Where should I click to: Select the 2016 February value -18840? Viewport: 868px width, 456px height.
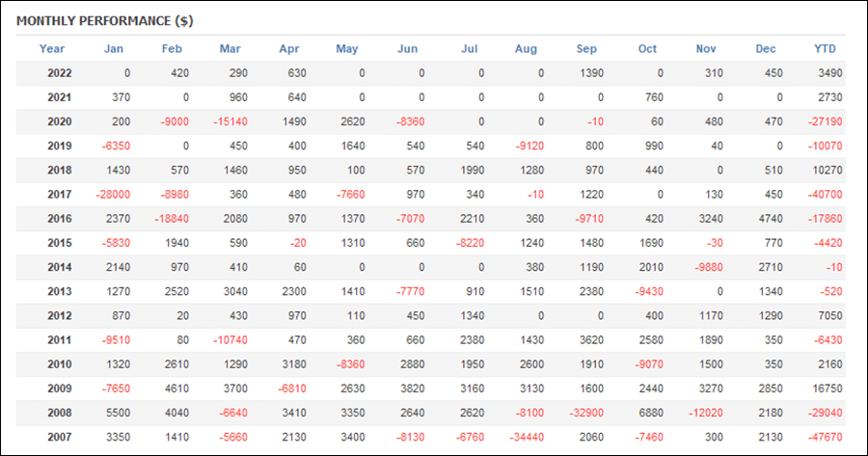(172, 219)
